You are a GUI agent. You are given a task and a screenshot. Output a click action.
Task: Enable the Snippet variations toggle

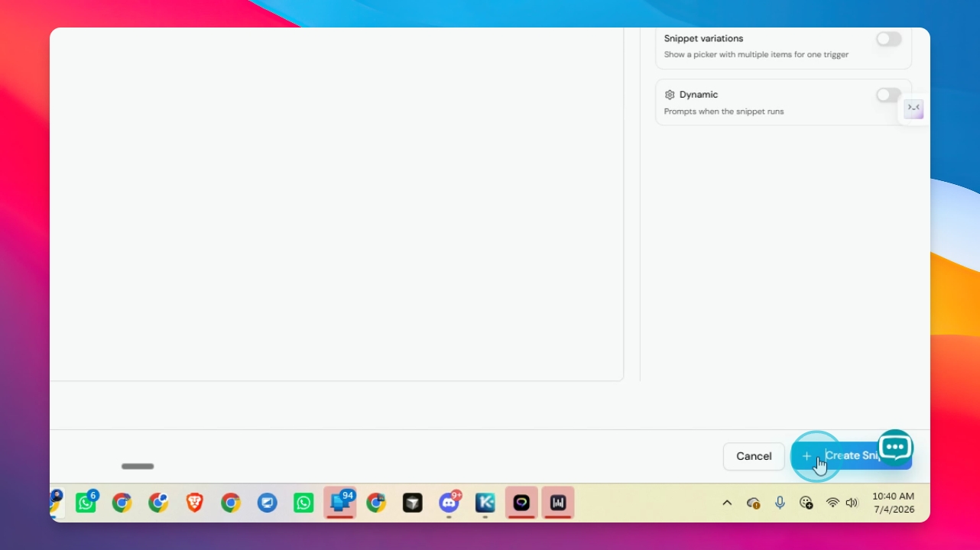point(888,39)
